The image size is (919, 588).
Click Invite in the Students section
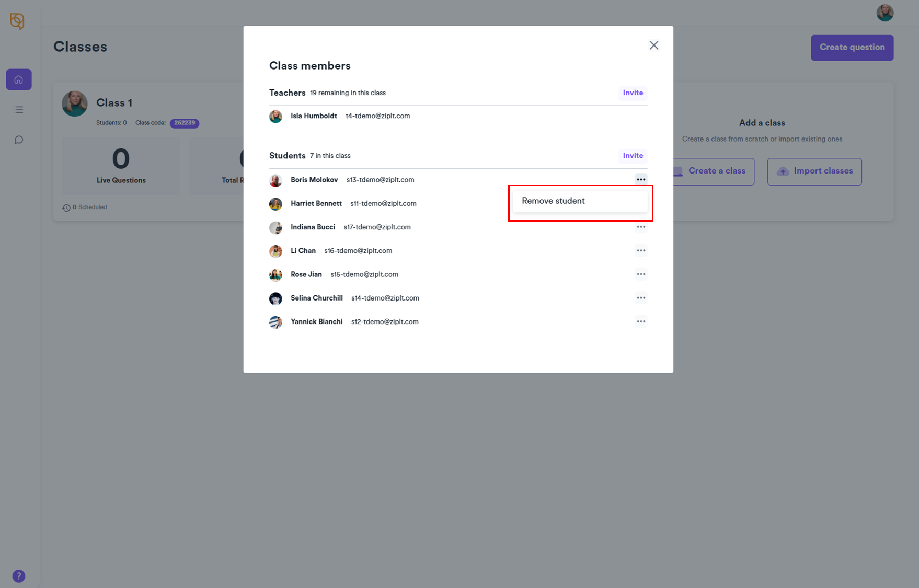click(x=633, y=156)
